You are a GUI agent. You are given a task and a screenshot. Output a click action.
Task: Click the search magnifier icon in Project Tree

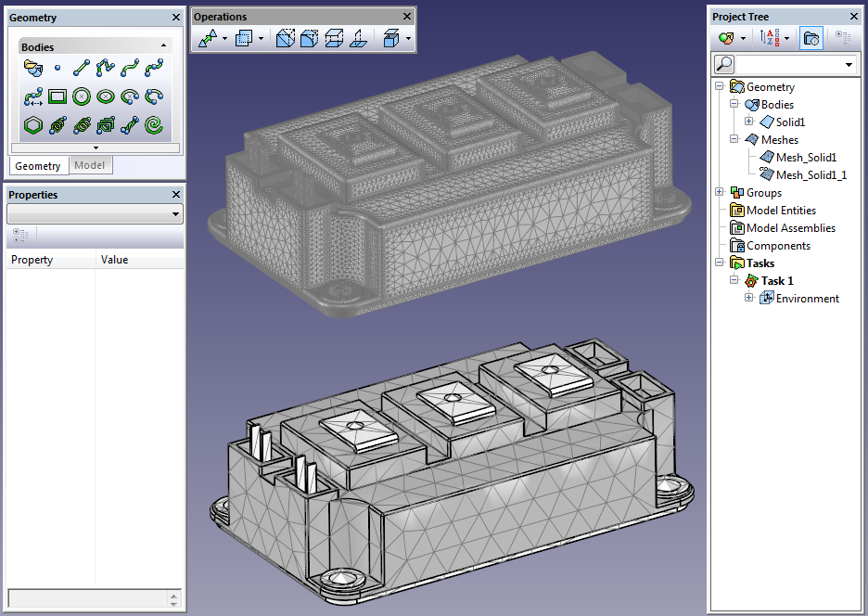tap(725, 64)
